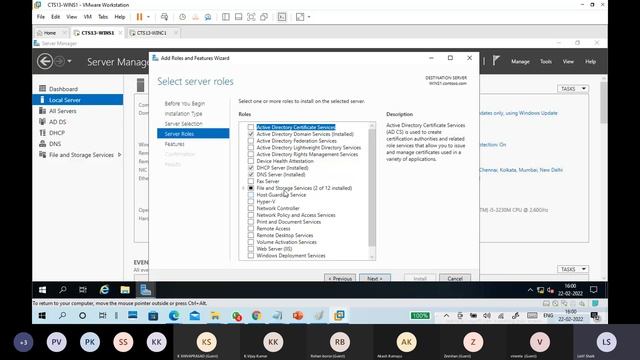Click the Previous button in wizard

click(340, 278)
